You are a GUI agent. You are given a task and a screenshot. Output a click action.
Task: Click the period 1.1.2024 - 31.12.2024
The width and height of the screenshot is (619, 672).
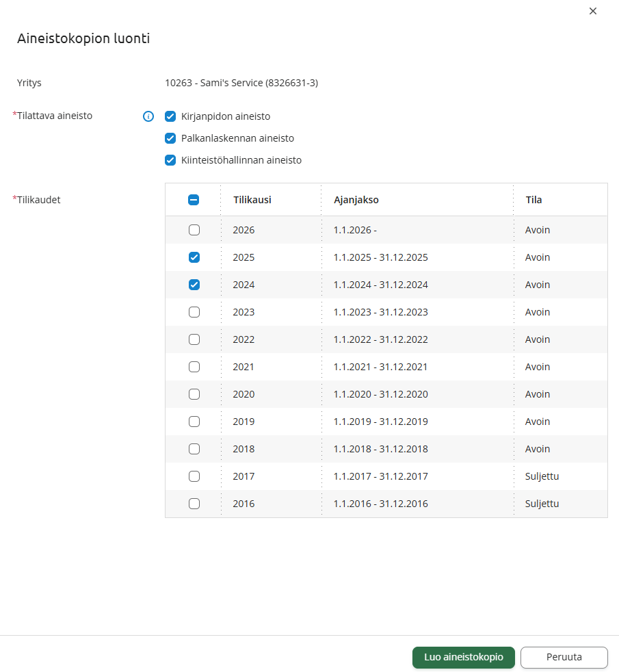[381, 285]
